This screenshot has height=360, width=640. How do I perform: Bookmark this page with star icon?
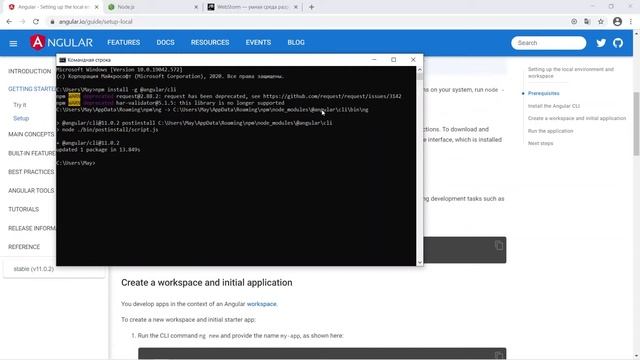click(601, 22)
